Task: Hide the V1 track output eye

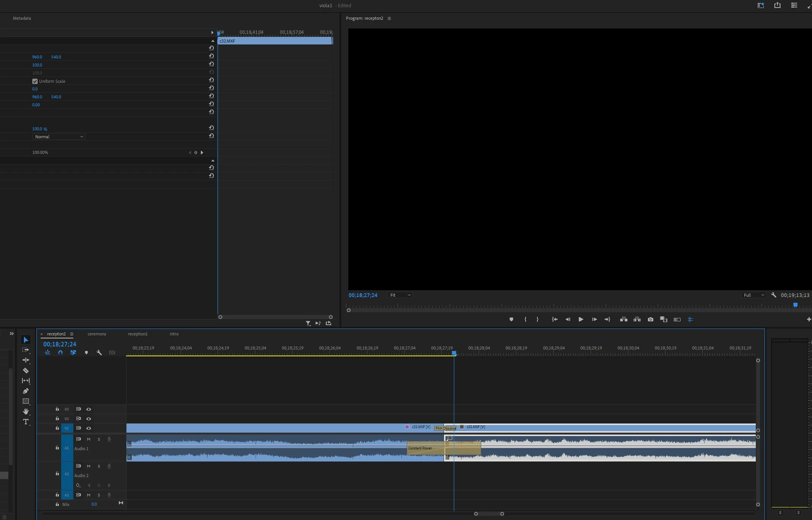Action: [x=88, y=428]
